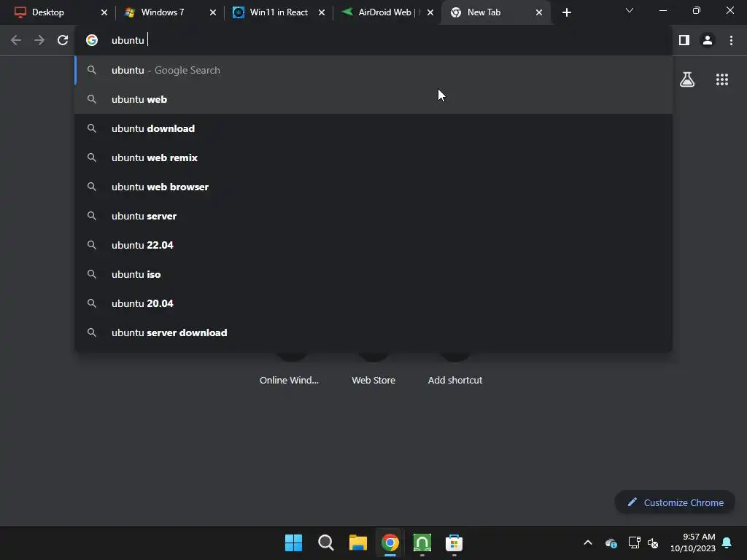Image resolution: width=747 pixels, height=560 pixels.
Task: Select the 'ubuntu web browser' suggestion
Action: click(373, 187)
